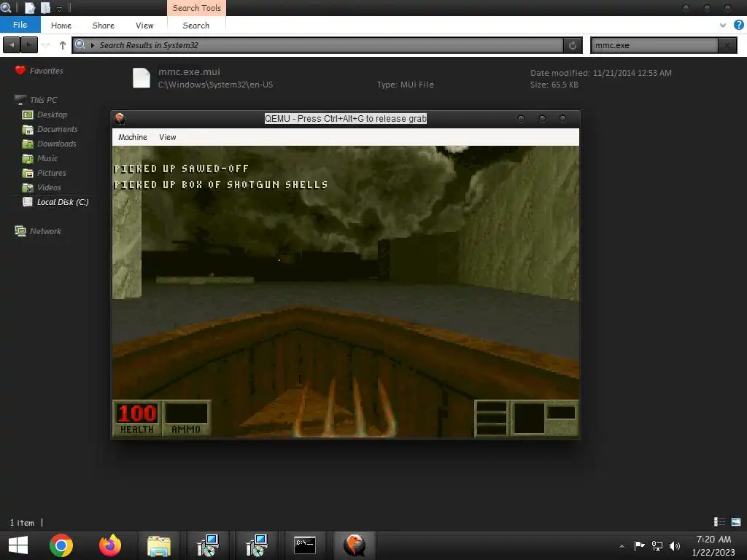747x560 pixels.
Task: Launch Google Chrome from the taskbar
Action: (x=61, y=545)
